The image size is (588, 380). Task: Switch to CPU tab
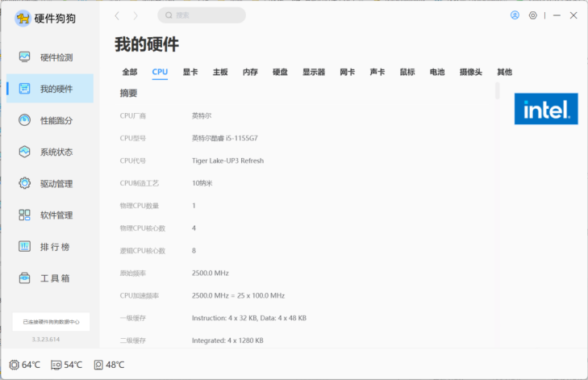point(160,72)
